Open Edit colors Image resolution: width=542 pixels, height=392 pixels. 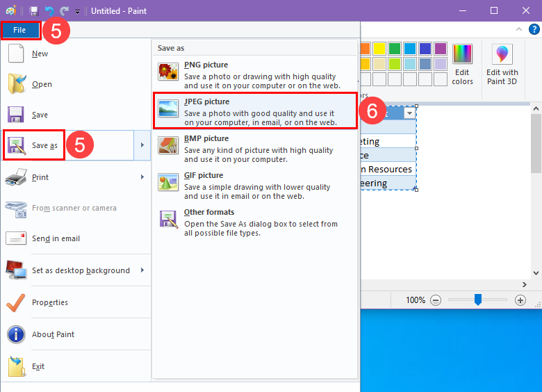(x=462, y=65)
